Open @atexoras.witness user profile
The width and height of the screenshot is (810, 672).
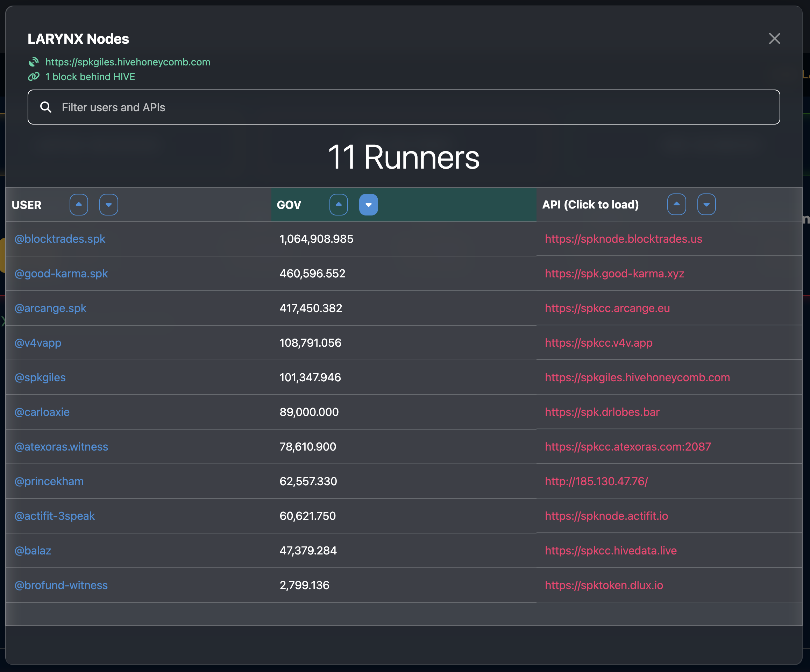[61, 447]
